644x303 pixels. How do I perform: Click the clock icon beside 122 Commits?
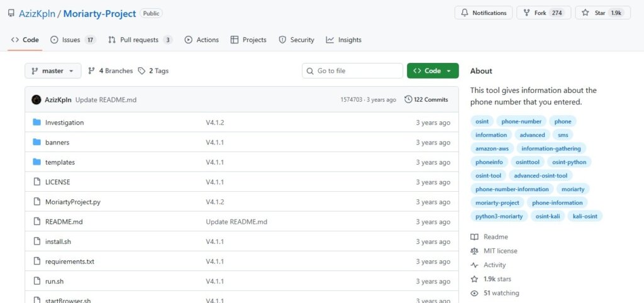pyautogui.click(x=408, y=99)
